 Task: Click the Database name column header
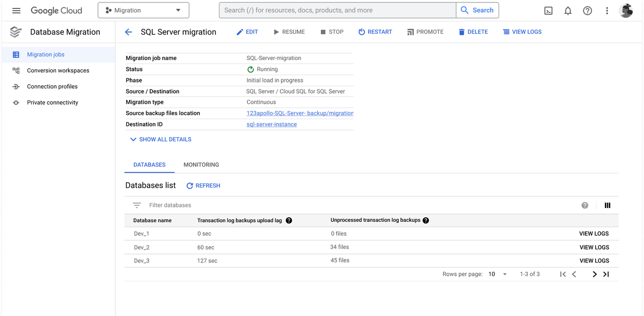(x=153, y=220)
